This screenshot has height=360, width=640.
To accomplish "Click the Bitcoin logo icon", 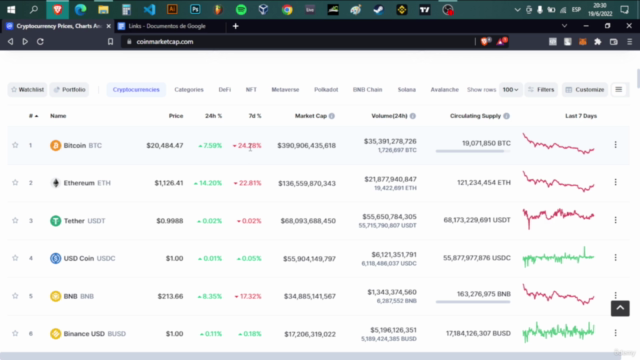I will pyautogui.click(x=56, y=145).
